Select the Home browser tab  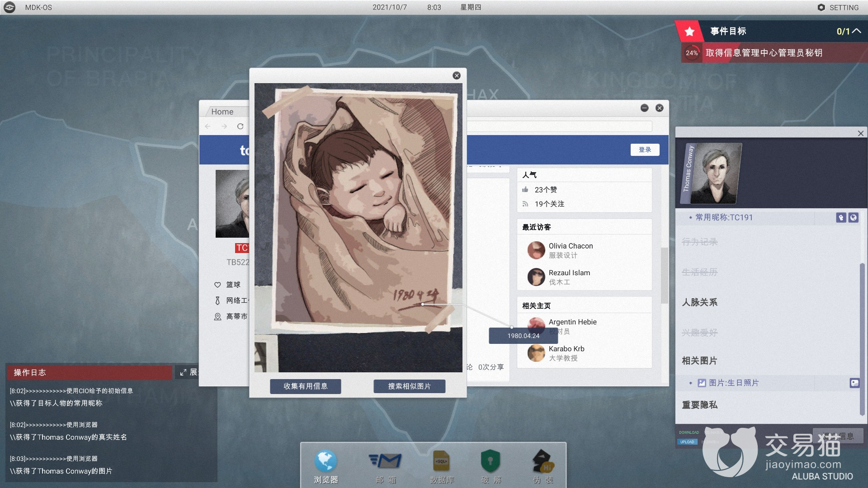point(222,112)
